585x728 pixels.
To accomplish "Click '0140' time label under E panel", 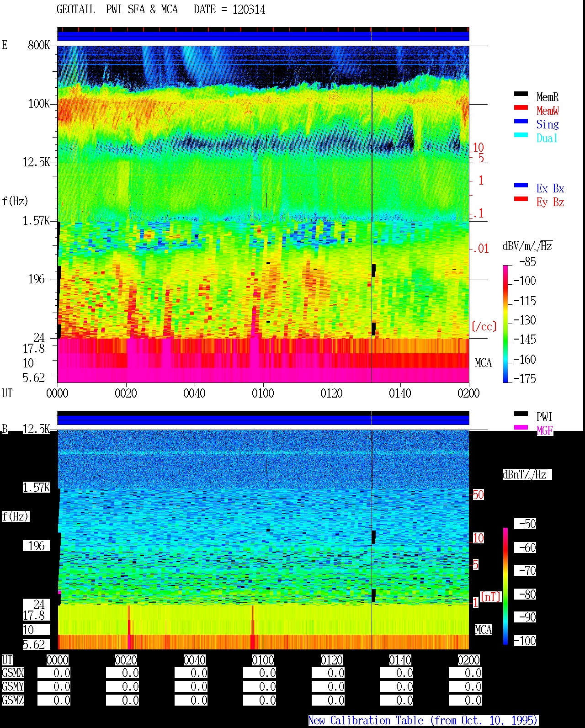I will point(400,393).
